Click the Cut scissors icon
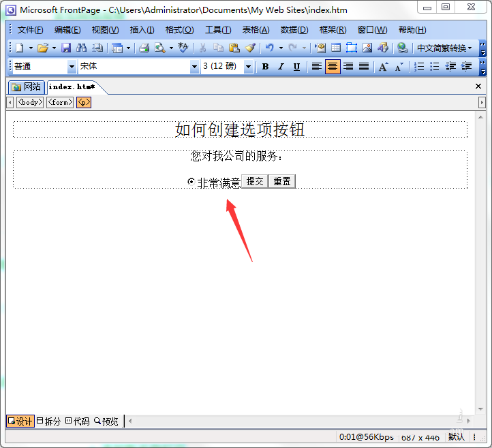The width and height of the screenshot is (492, 448). [x=202, y=48]
